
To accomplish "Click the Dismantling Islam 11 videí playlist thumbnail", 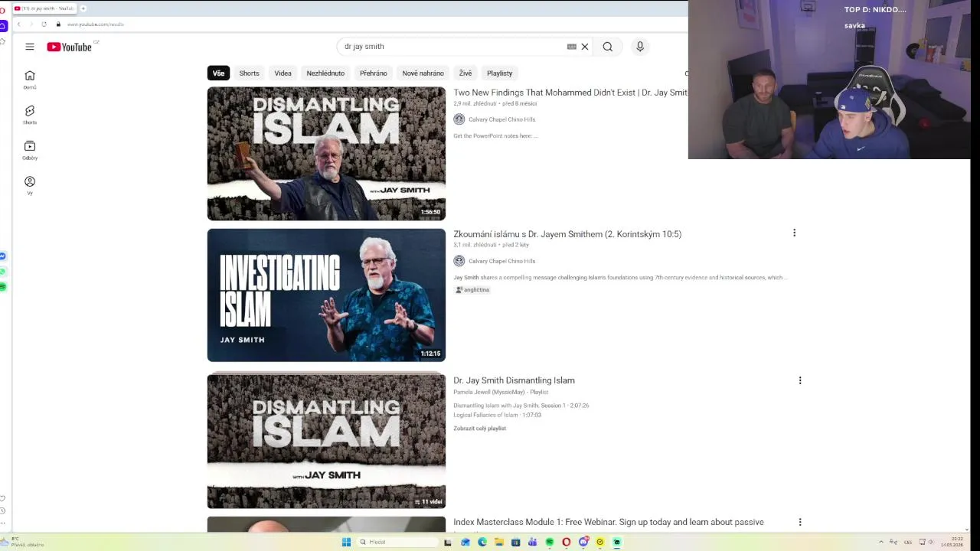I will (326, 441).
